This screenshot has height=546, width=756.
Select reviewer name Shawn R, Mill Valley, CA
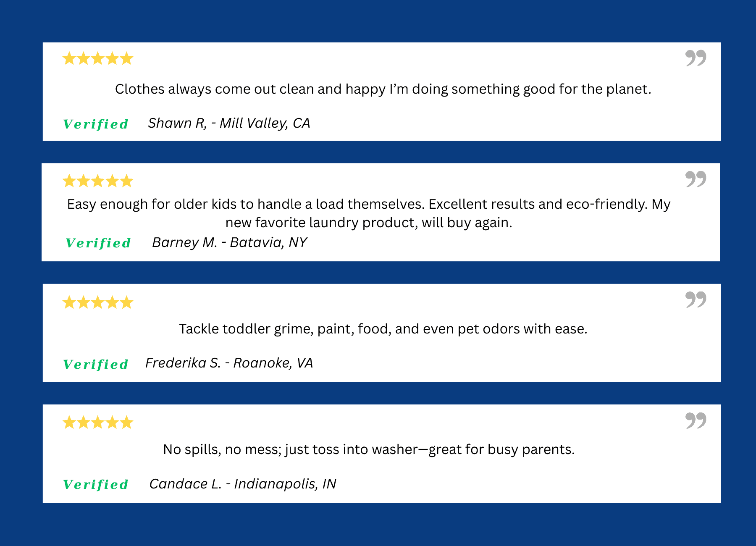[x=229, y=123]
